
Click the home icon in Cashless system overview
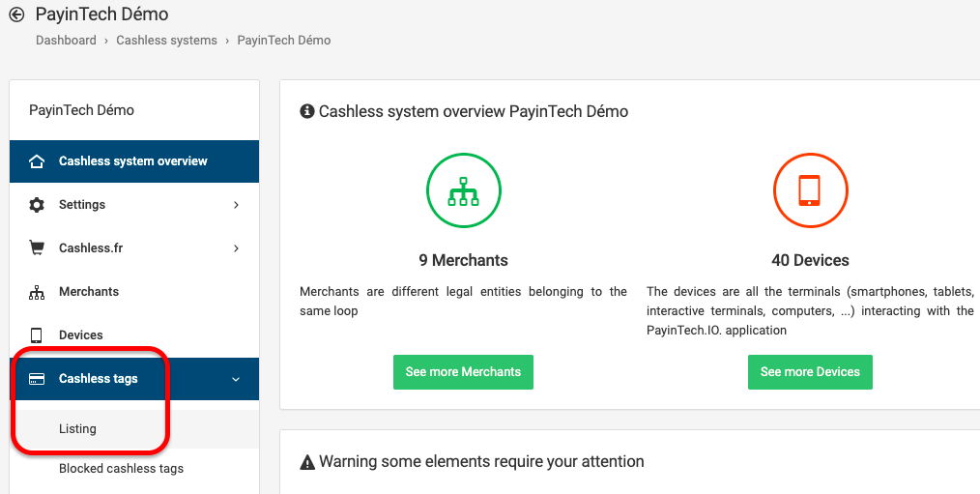pos(37,161)
